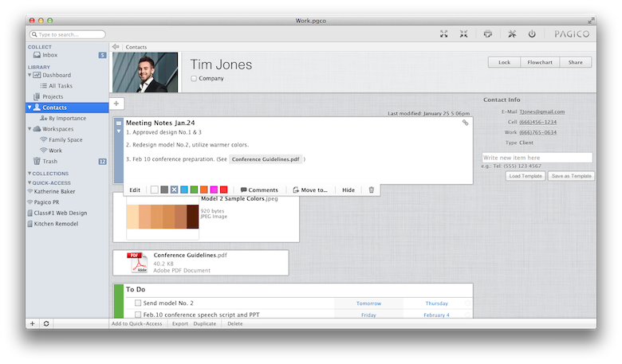The image size is (622, 364).
Task: Collapse the Workspaces tree node
Action: pos(30,129)
